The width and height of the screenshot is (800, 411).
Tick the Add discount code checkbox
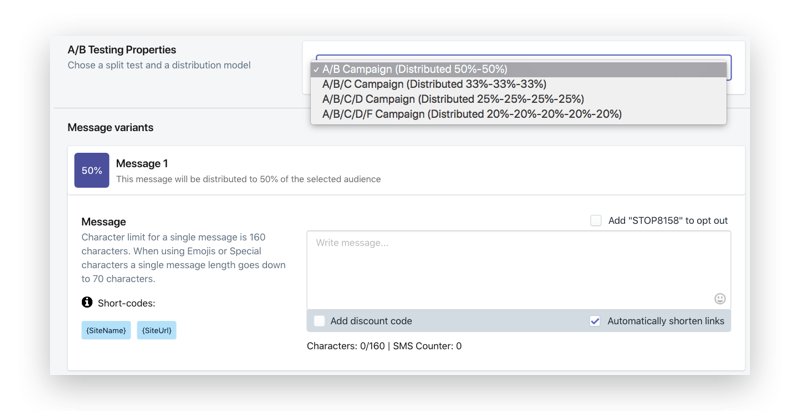[319, 321]
